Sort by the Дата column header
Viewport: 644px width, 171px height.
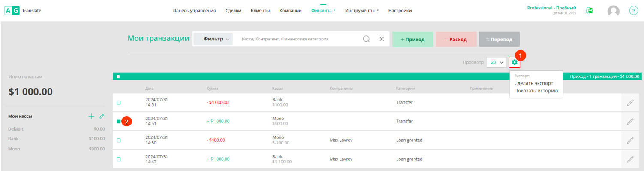point(149,89)
